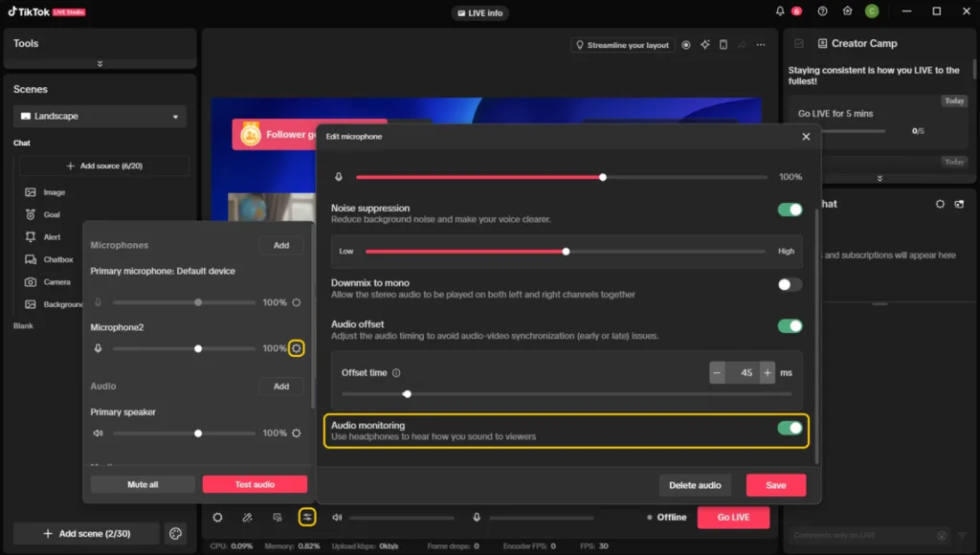Viewport: 980px width, 555px height.
Task: Turn off Audio monitoring toggle
Action: point(790,428)
